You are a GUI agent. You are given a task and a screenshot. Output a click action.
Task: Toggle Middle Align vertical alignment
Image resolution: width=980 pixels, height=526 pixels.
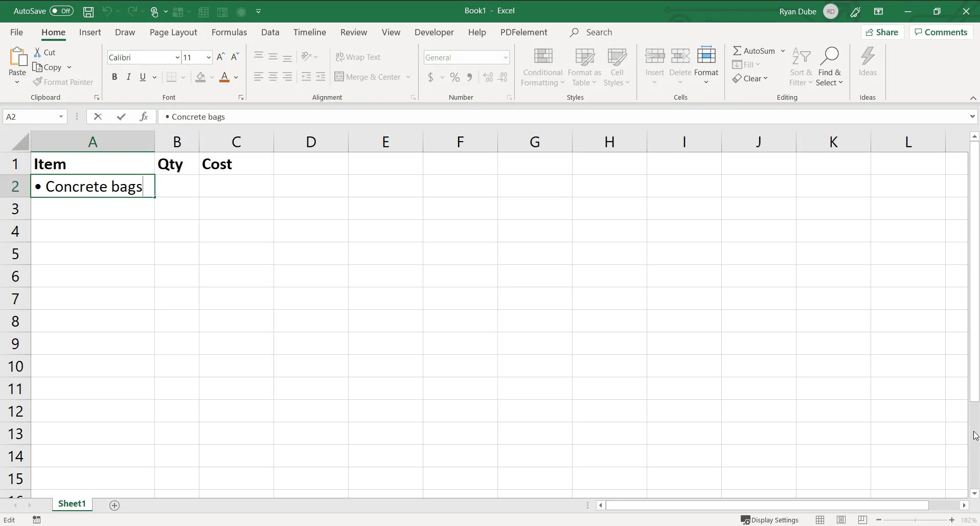coord(273,56)
